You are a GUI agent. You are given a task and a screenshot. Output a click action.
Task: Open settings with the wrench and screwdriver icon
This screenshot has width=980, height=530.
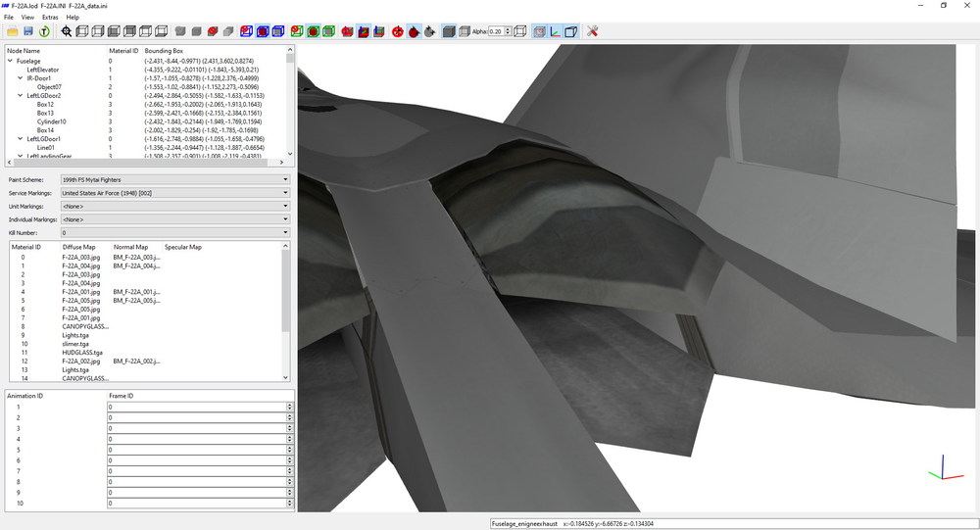point(592,31)
